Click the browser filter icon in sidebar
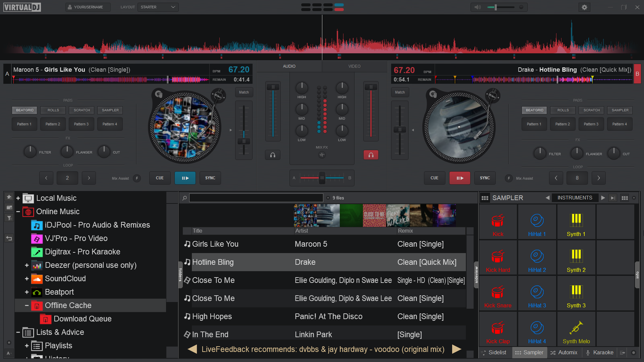The image size is (644, 362). click(9, 218)
